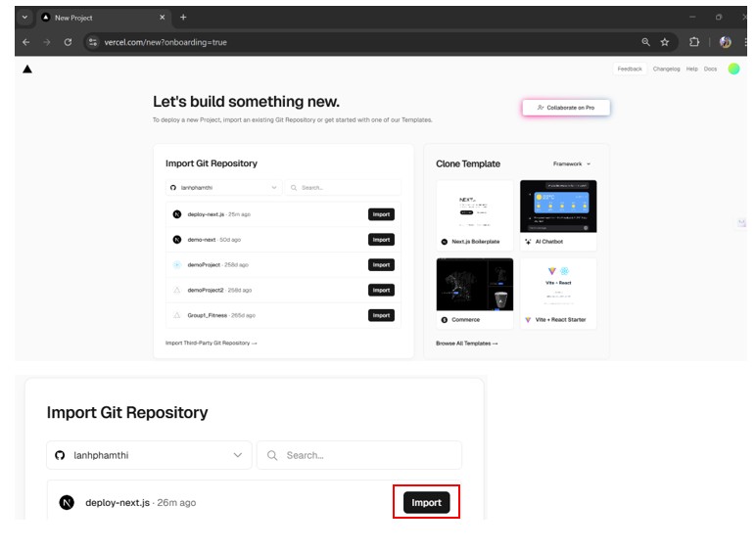Click Next.js icon beside deploy-next.js 25m ago
The image size is (756, 550).
pyautogui.click(x=177, y=214)
